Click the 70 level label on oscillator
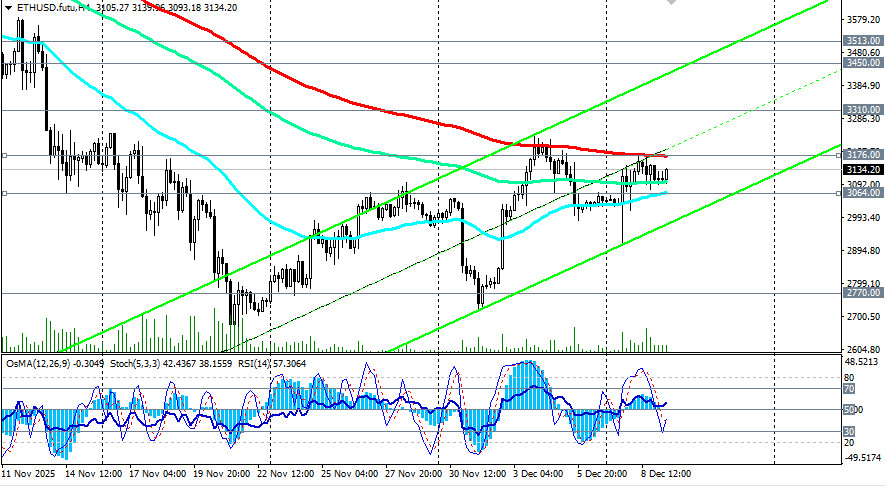The width and height of the screenshot is (886, 486). [x=849, y=388]
